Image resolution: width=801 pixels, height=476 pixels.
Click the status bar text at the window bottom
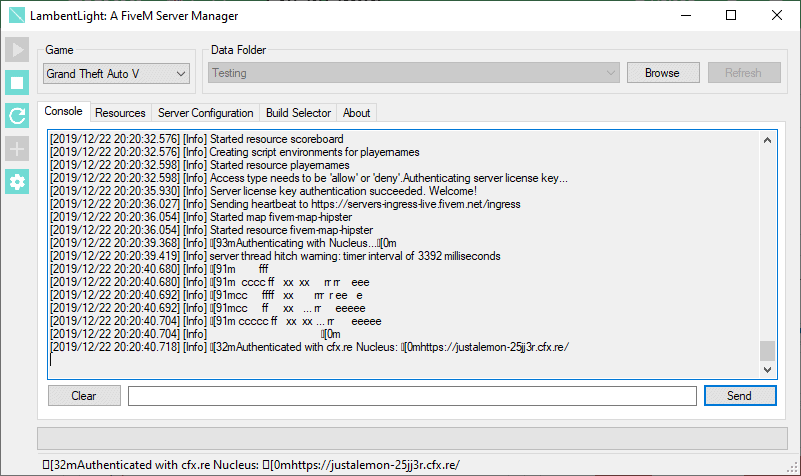(x=251, y=465)
